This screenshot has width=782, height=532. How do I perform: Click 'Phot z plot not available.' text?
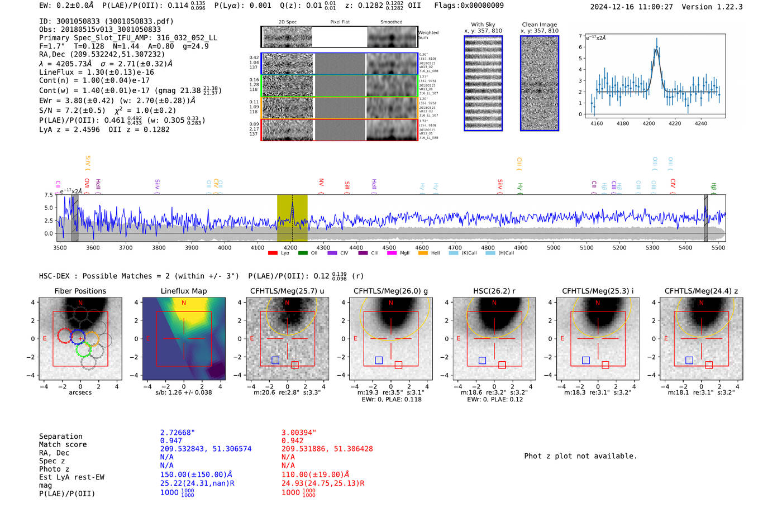[x=580, y=456]
